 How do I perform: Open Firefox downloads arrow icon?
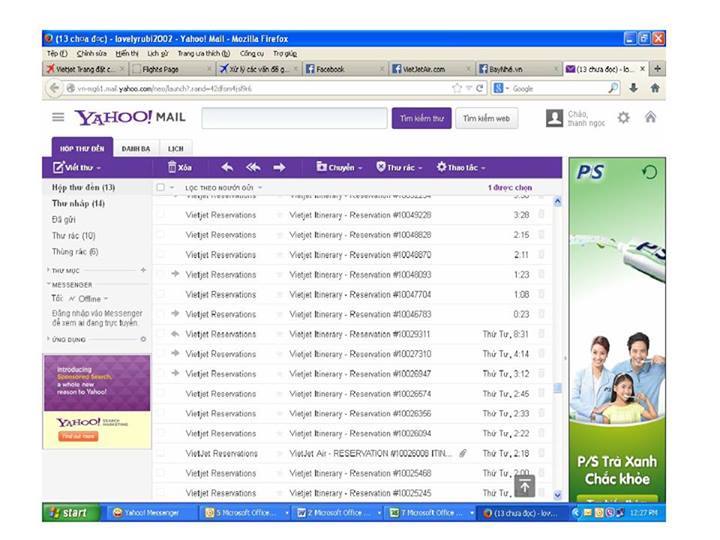[x=633, y=88]
